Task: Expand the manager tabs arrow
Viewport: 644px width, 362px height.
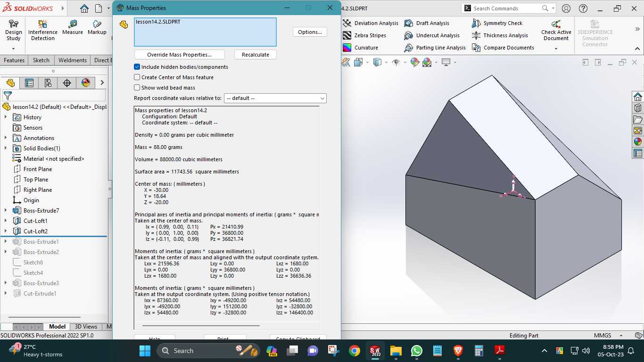Action: tap(102, 83)
